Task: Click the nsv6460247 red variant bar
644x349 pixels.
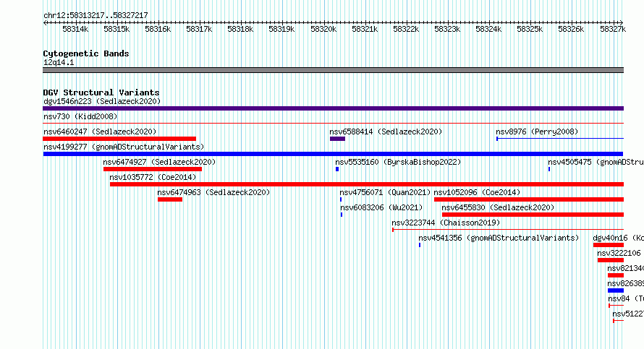Action: [119, 139]
